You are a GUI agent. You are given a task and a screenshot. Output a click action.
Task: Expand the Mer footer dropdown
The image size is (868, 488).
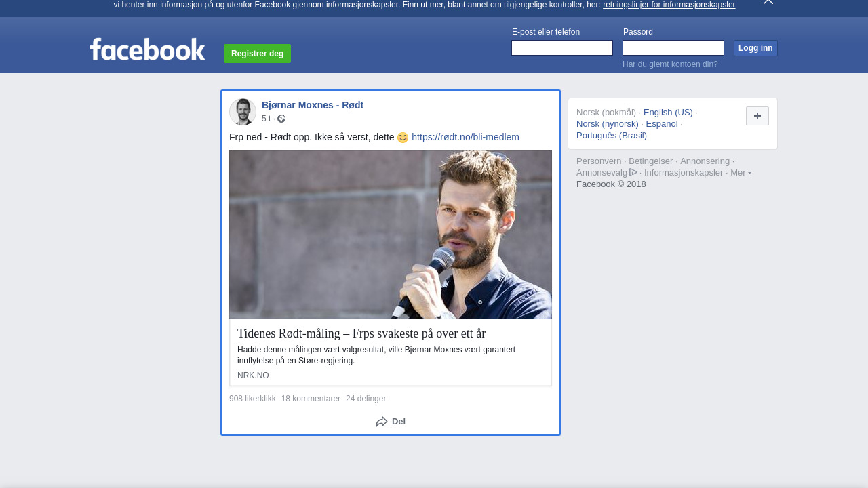pyautogui.click(x=741, y=173)
